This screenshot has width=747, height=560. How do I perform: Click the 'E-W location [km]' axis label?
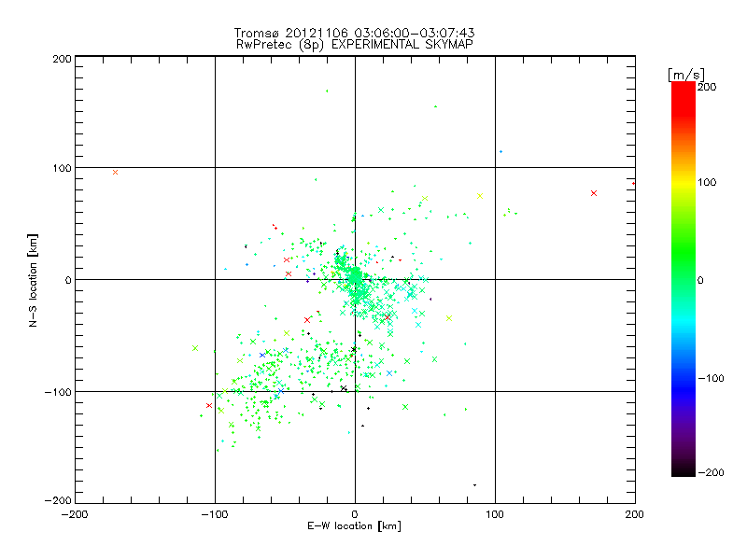[x=354, y=526]
